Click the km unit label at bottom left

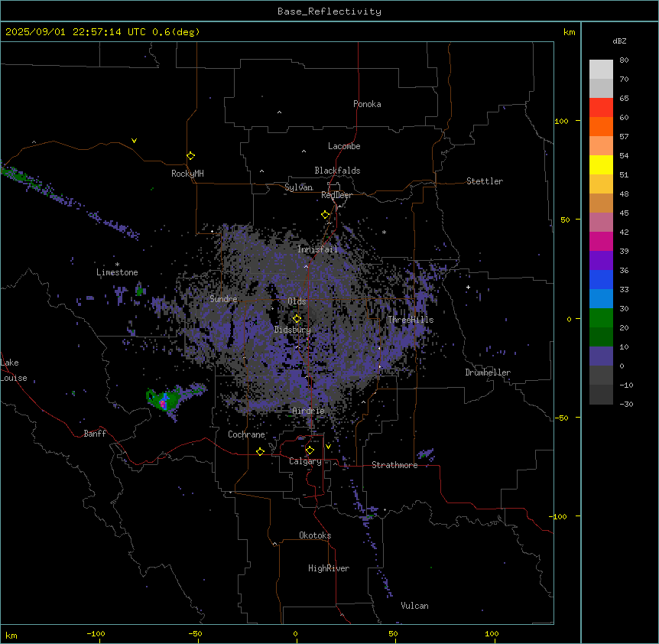(x=11, y=635)
